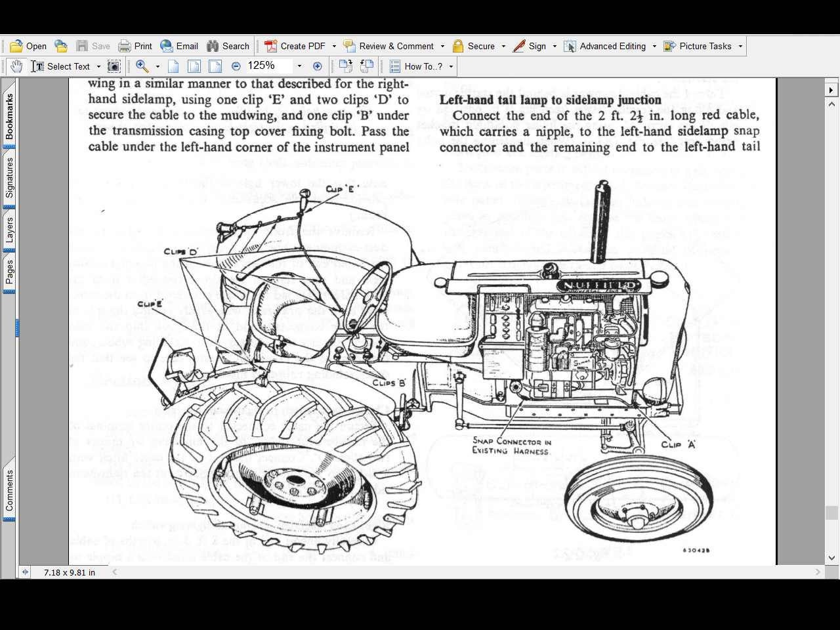
Task: Open the How To window
Action: click(x=419, y=66)
